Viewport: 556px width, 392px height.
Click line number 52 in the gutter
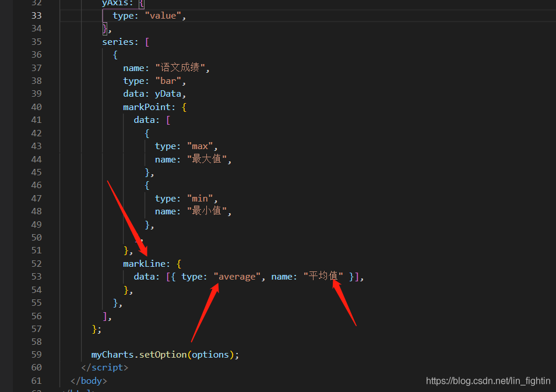point(37,264)
